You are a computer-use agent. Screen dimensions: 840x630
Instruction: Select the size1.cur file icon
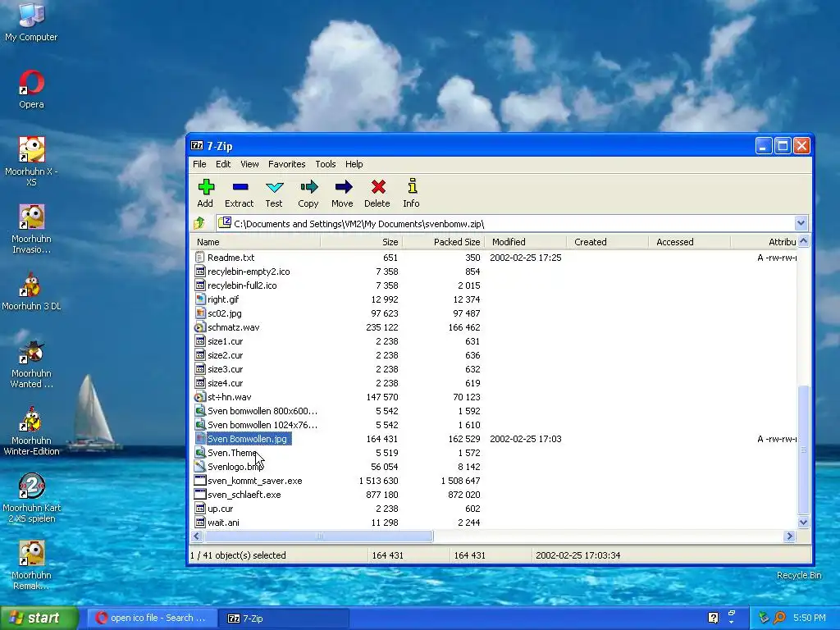[x=200, y=341]
